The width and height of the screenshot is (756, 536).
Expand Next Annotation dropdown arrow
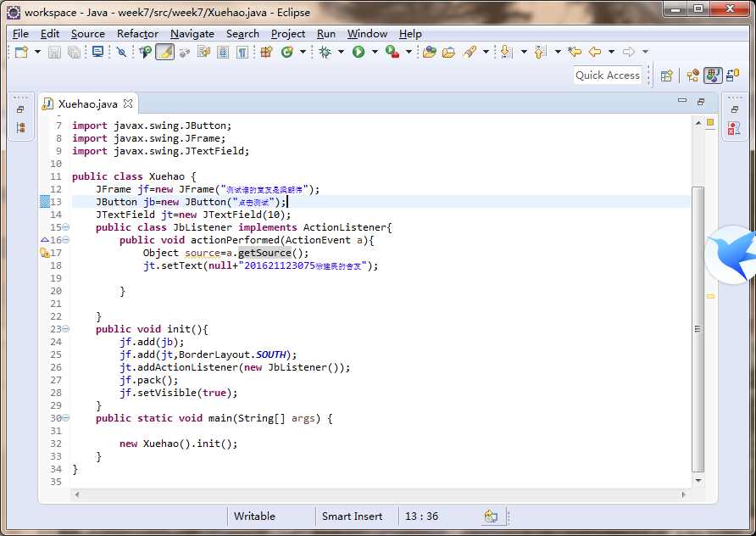point(524,52)
